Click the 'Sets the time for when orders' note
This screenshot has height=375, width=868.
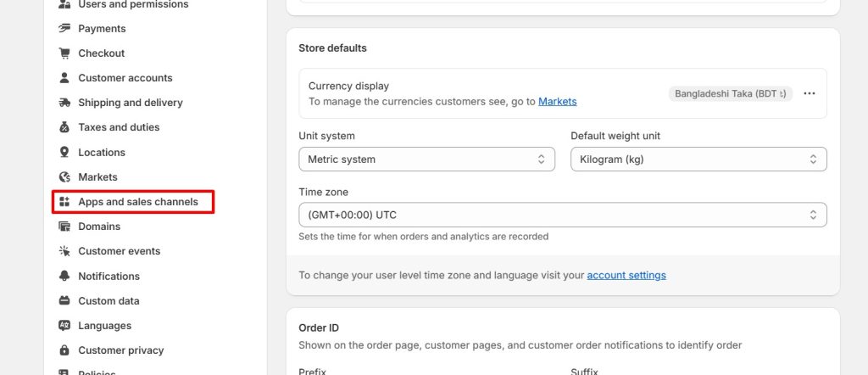pyautogui.click(x=424, y=237)
